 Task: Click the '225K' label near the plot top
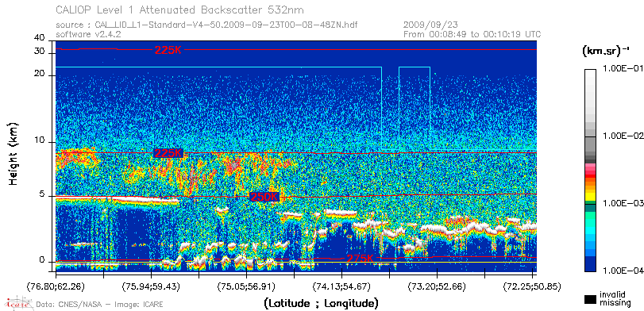(x=168, y=50)
